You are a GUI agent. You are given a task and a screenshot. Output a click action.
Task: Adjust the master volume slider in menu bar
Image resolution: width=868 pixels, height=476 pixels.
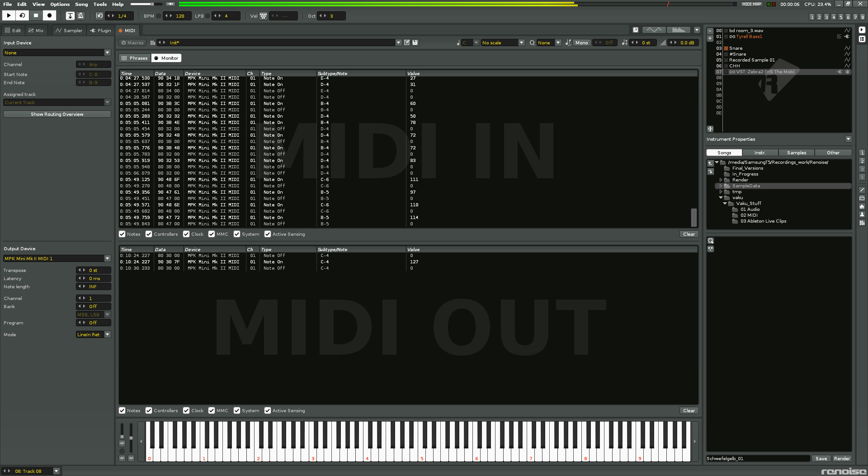[x=146, y=4]
